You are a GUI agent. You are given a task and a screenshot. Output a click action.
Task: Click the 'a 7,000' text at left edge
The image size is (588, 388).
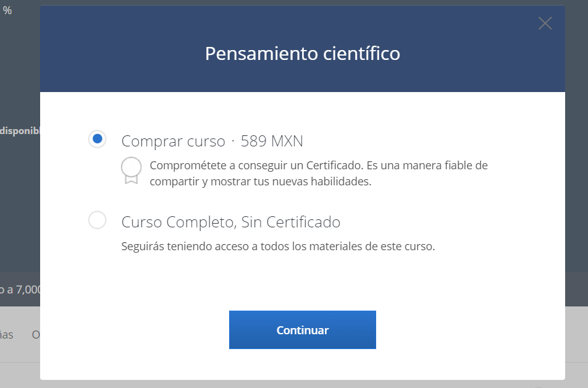pos(20,289)
